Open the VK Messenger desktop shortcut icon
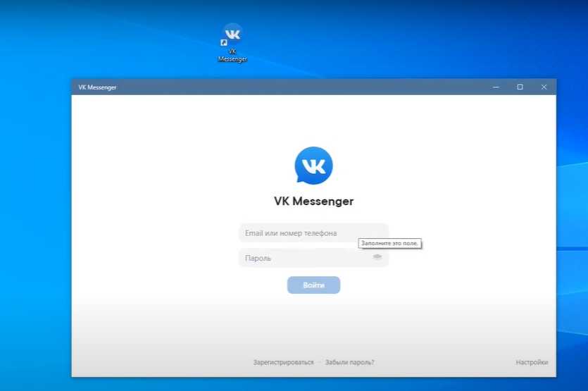Image resolution: width=588 pixels, height=391 pixels. click(x=232, y=42)
